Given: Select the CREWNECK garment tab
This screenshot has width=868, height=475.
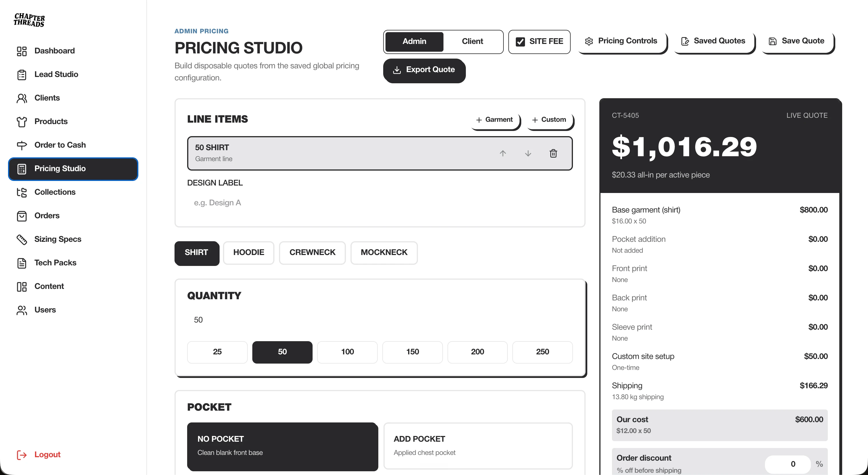Looking at the screenshot, I should click(x=312, y=253).
